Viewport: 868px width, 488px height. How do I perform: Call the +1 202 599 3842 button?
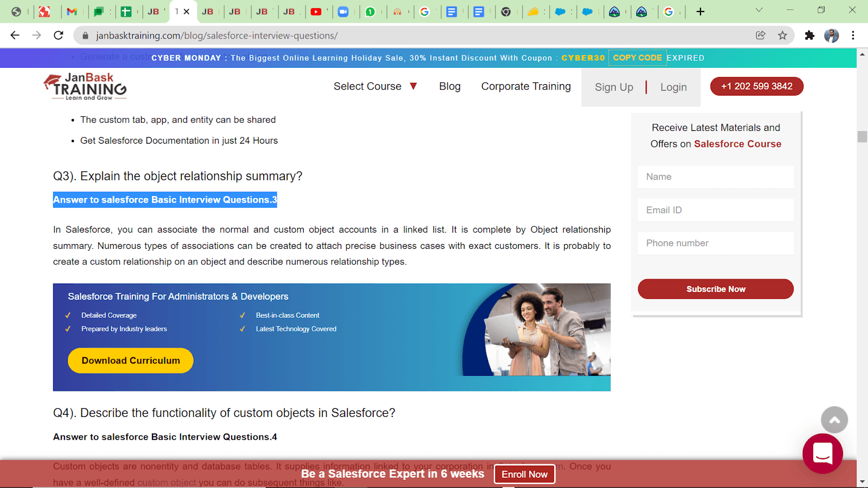pos(757,86)
